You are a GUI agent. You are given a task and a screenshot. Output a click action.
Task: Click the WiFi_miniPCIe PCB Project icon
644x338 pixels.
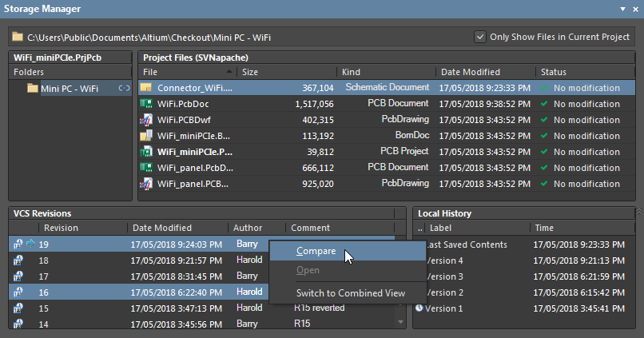147,152
